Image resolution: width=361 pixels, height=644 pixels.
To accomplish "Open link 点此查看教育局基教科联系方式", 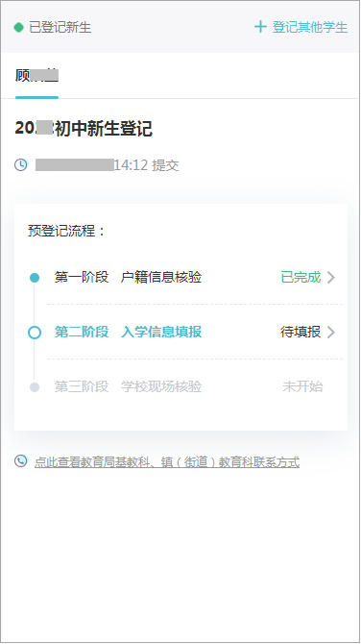I will (x=167, y=461).
